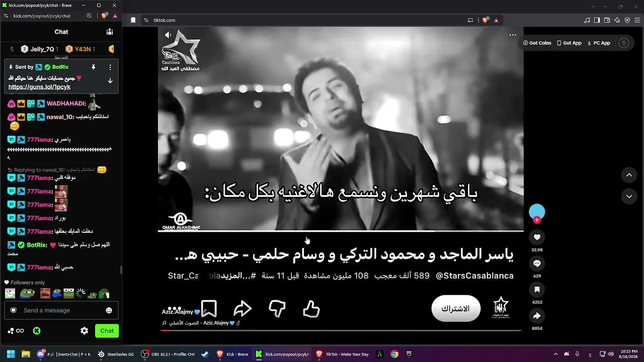Viewport: 644px width, 362px height.
Task: Open the Brave hamburger menu
Action: pos(637,20)
